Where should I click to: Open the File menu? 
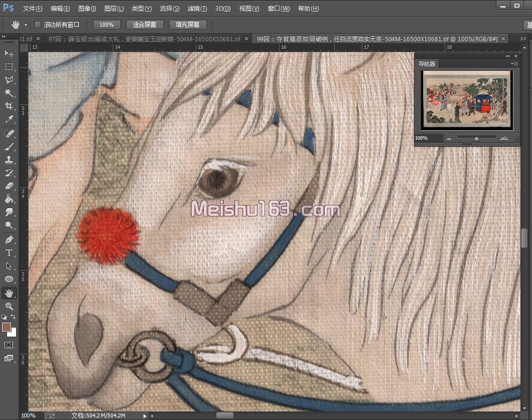click(33, 9)
